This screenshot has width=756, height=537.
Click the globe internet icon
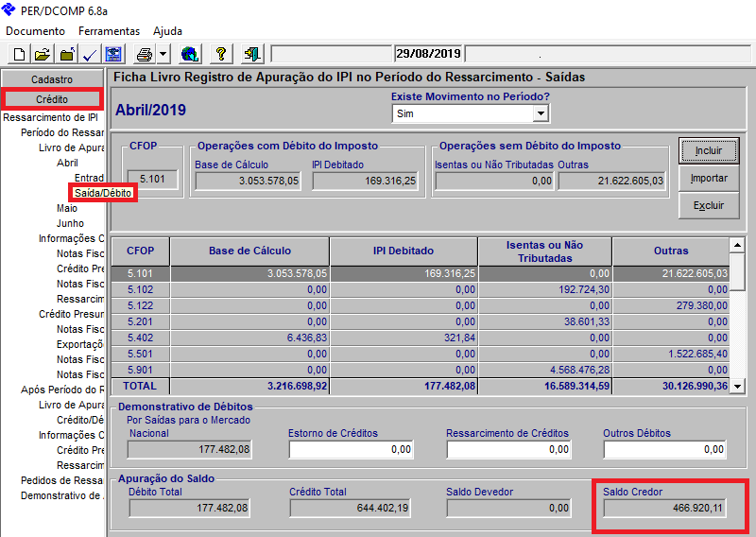point(189,54)
